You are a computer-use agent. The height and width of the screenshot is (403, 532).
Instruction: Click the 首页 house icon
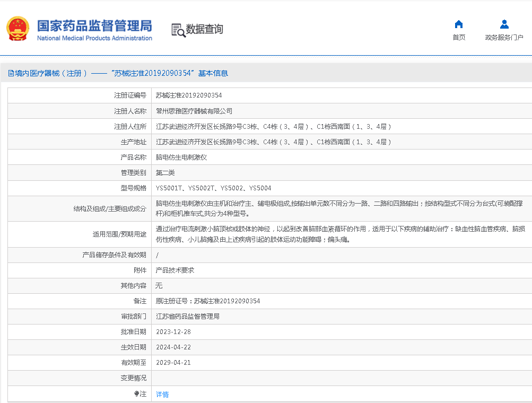pyautogui.click(x=459, y=24)
